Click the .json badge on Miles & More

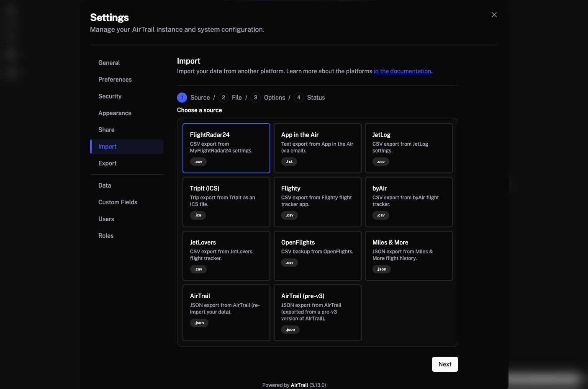point(382,269)
